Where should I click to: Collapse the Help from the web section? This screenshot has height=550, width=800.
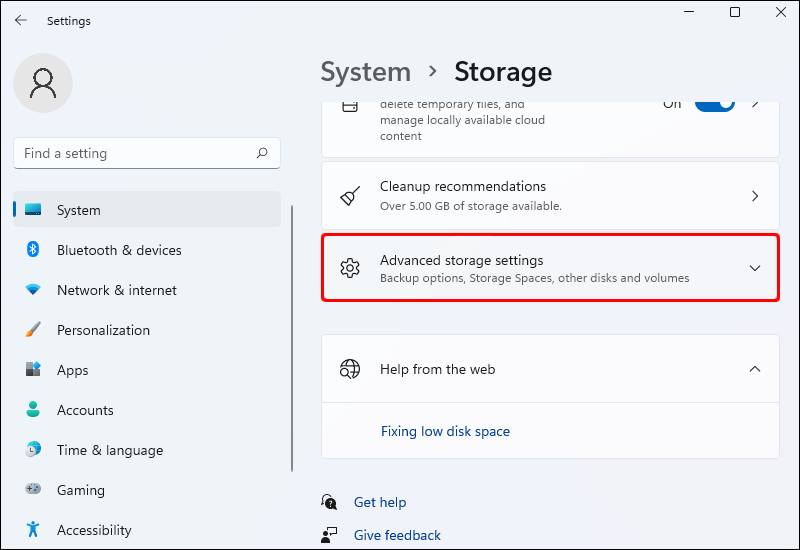pos(755,369)
